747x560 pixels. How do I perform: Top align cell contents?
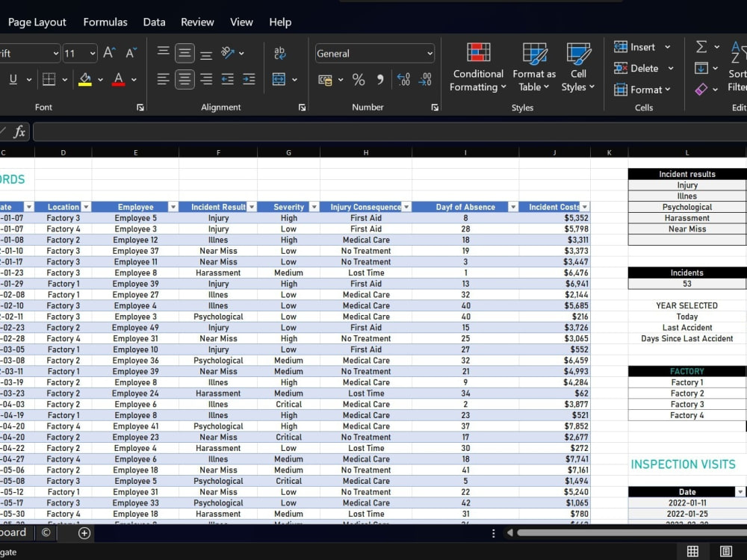coord(164,53)
